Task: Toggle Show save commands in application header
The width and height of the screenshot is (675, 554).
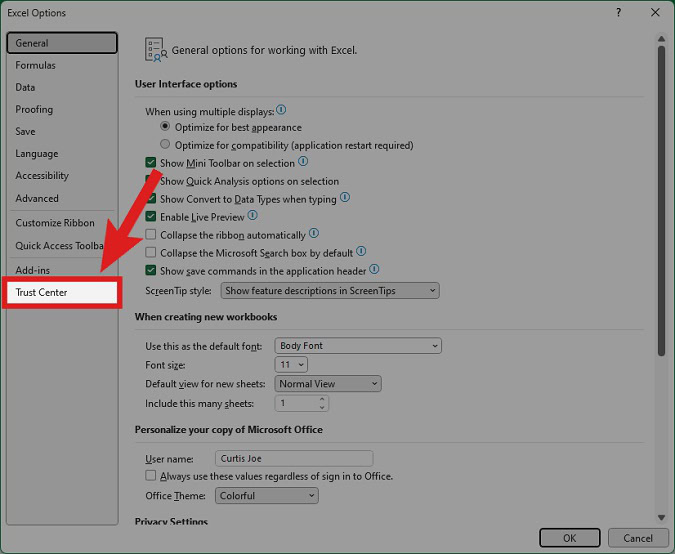Action: pyautogui.click(x=151, y=270)
